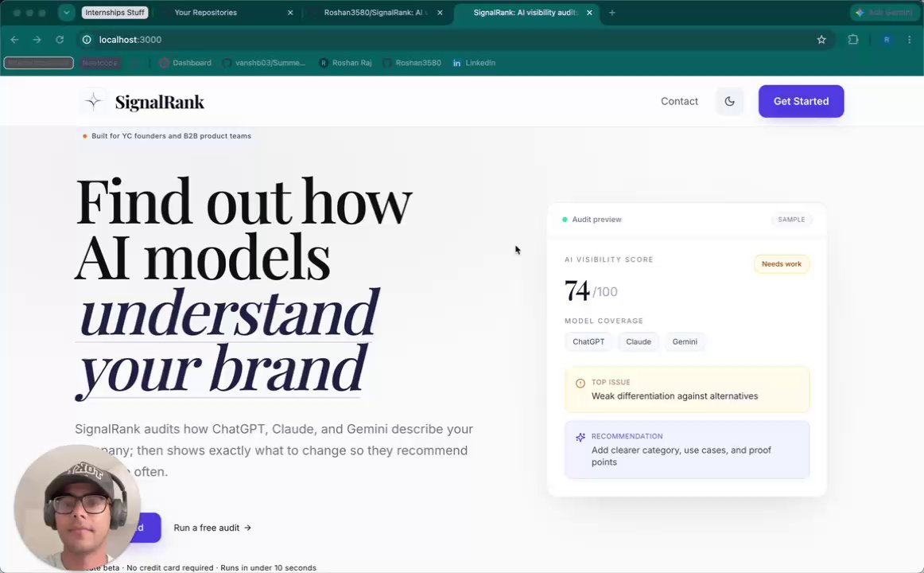Close the Roshan3580/SignalRank tab
924x573 pixels.
pos(440,13)
